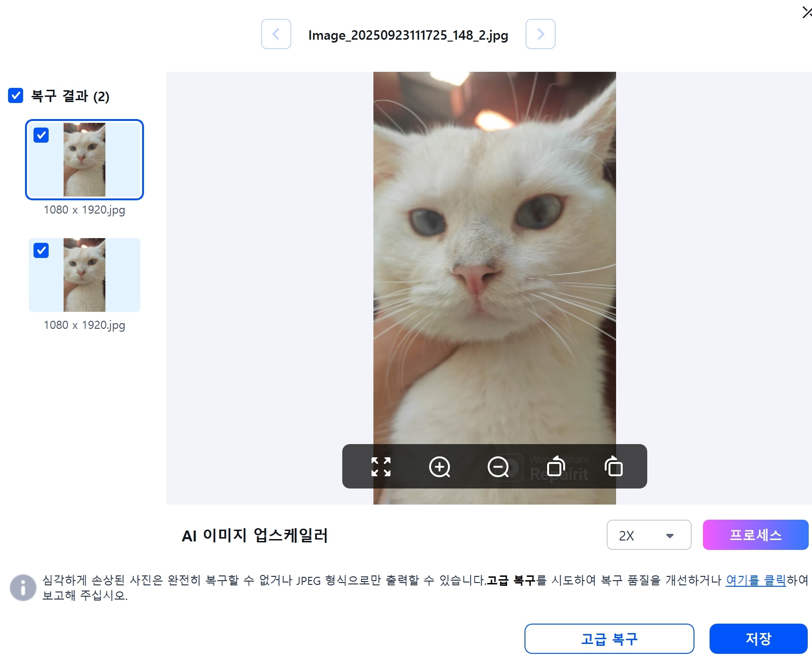
Task: Go to the next image with right arrow
Action: [540, 34]
